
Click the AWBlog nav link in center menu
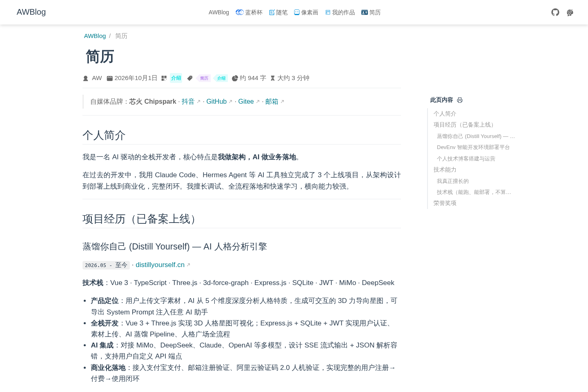click(x=219, y=12)
